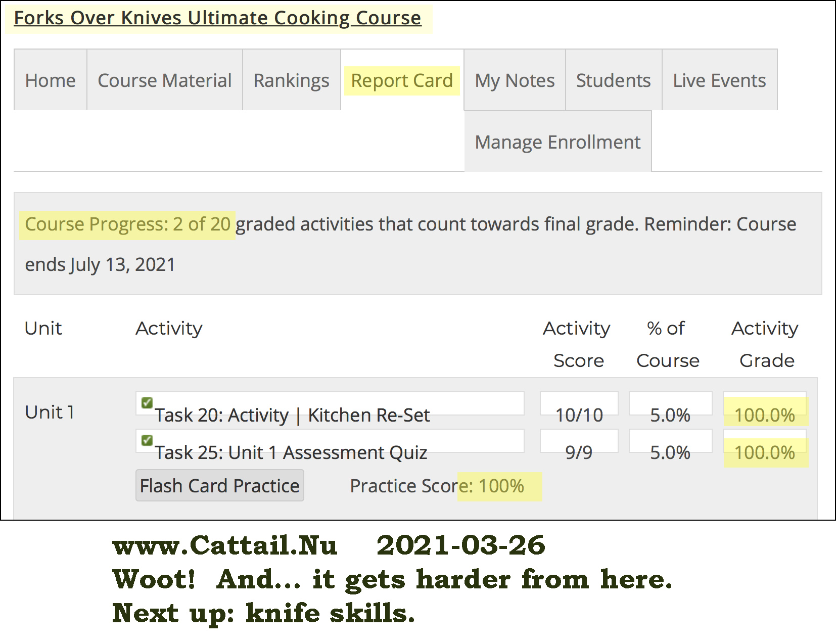Image resolution: width=836 pixels, height=644 pixels.
Task: Click the Activity Grade column header
Action: [x=765, y=344]
